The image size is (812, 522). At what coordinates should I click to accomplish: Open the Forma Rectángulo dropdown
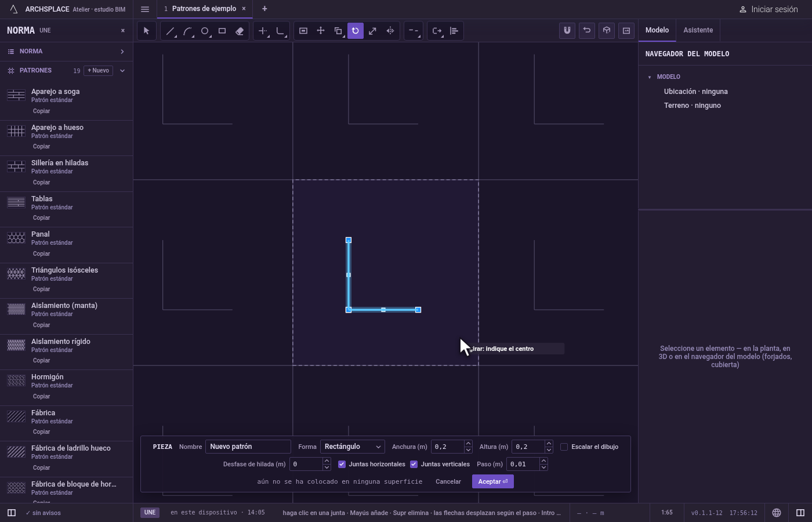pyautogui.click(x=353, y=447)
